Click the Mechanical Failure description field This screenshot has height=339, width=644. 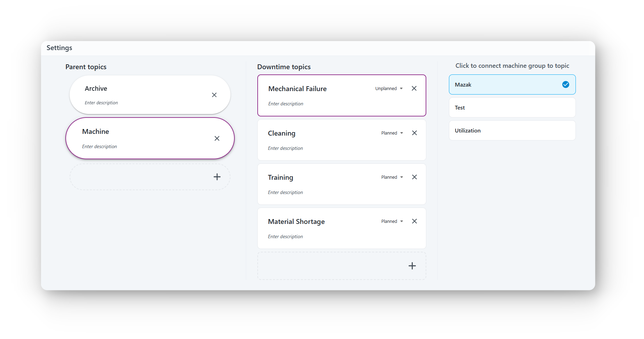coord(285,104)
